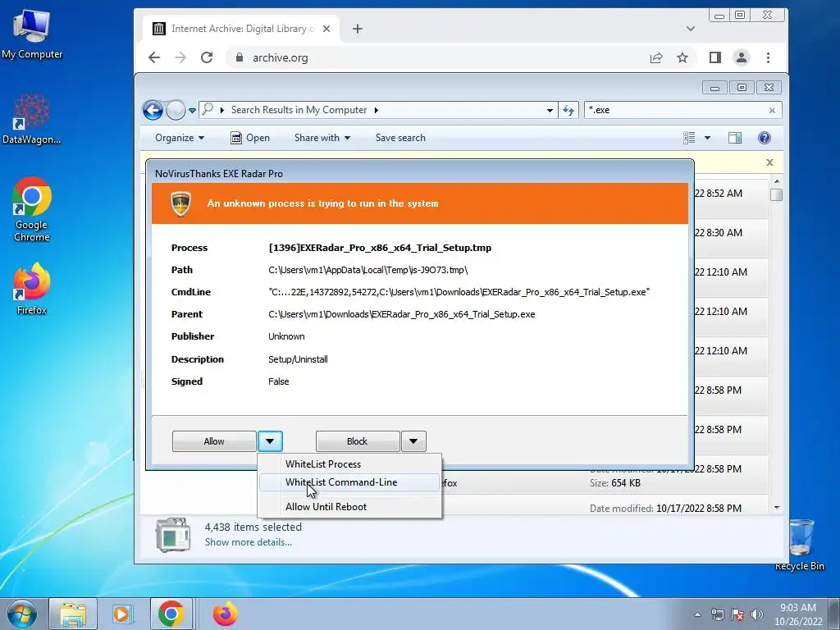Click the Allow button
The height and width of the screenshot is (630, 840).
[x=214, y=441]
